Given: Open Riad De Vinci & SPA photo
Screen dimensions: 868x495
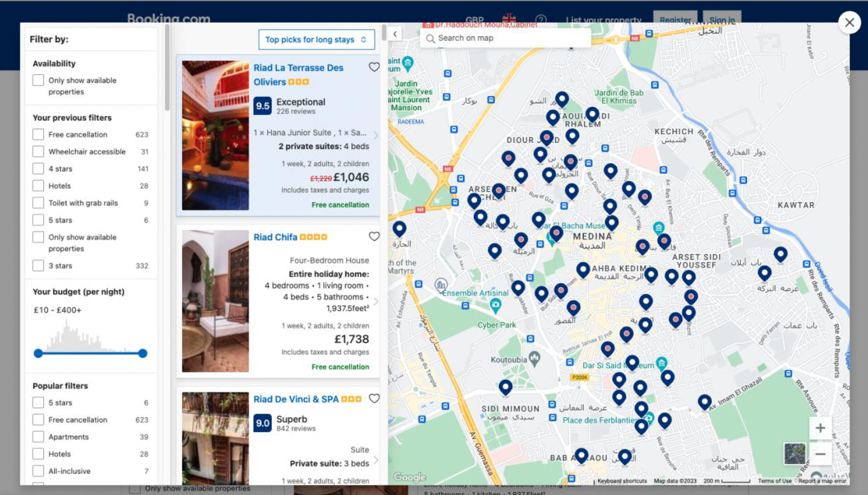Looking at the screenshot, I should [215, 438].
